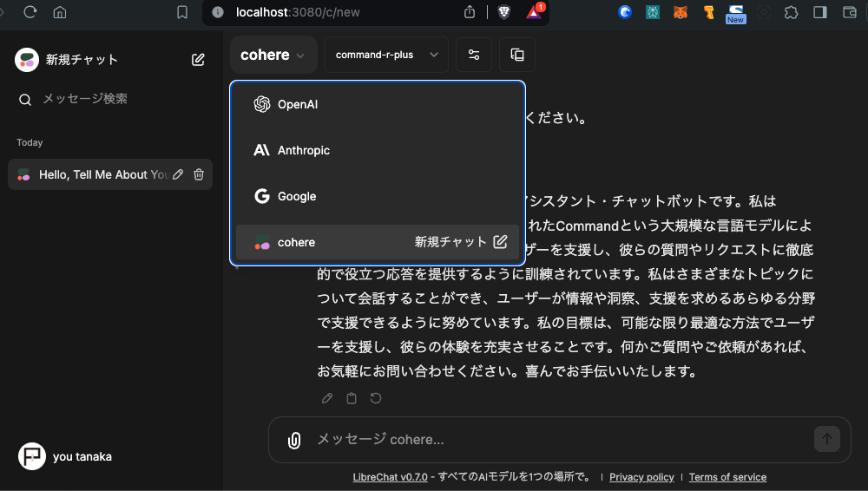The width and height of the screenshot is (868, 491).
Task: Go to browser home page icon
Action: (60, 12)
